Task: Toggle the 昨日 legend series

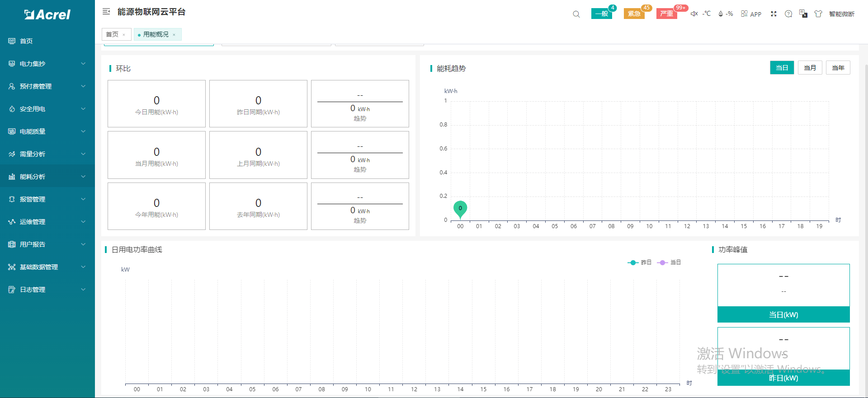Action: click(x=639, y=262)
